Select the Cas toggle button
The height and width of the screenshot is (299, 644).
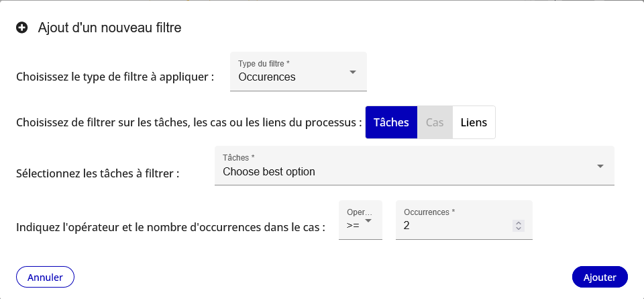click(x=435, y=122)
